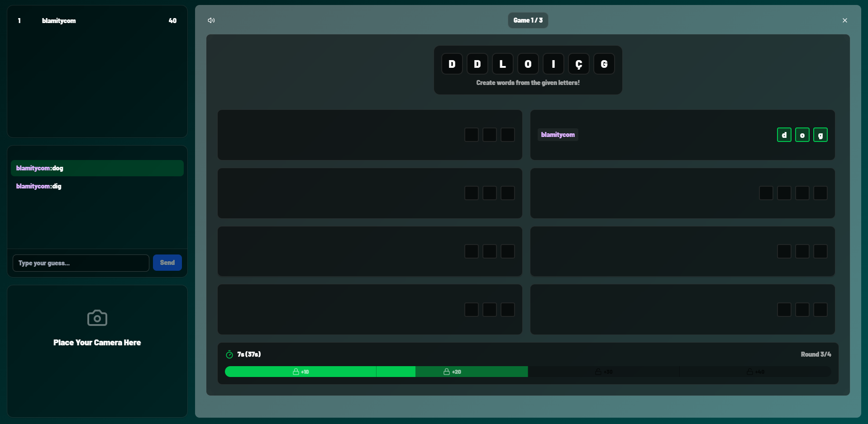868x424 pixels.
Task: Click the +10 lock icon on progress bar
Action: pos(296,372)
